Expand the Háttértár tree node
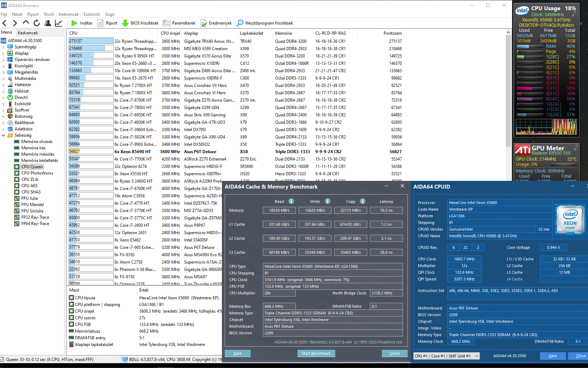This screenshot has height=368, width=588. (x=3, y=85)
